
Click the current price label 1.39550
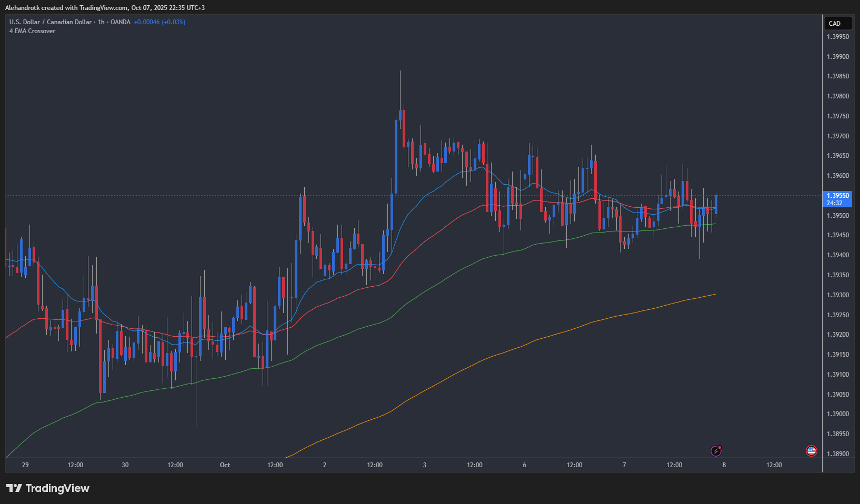point(837,196)
